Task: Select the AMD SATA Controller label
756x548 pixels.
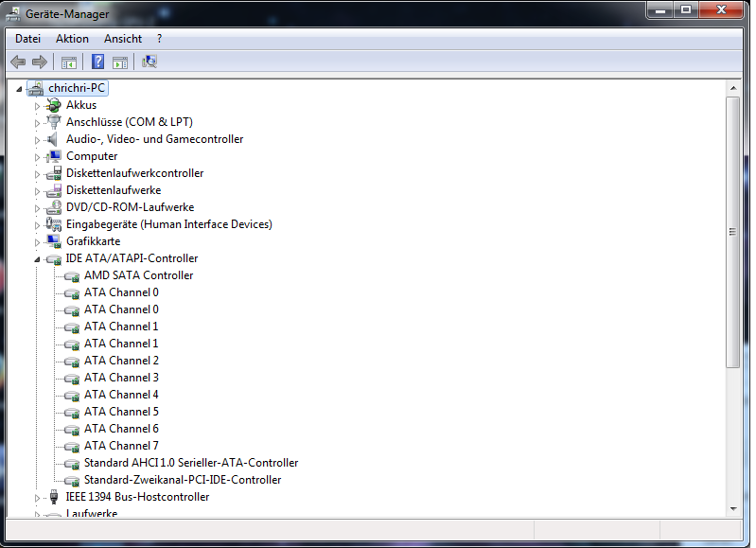Action: (139, 275)
